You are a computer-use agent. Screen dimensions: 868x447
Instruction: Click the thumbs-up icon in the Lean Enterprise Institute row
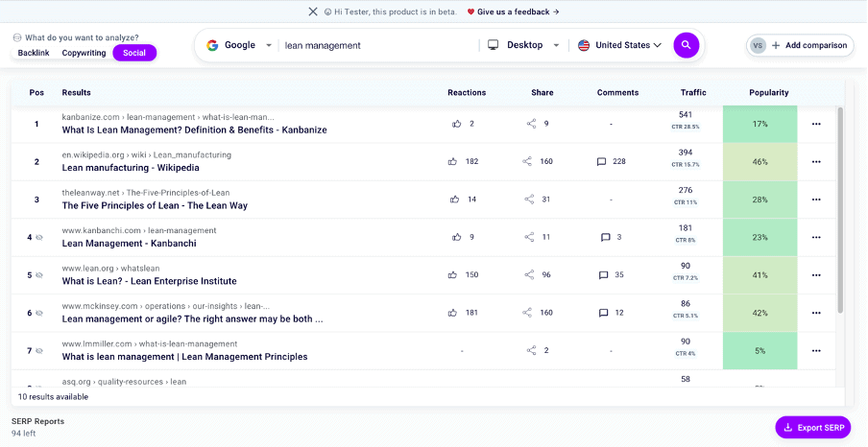(x=453, y=275)
